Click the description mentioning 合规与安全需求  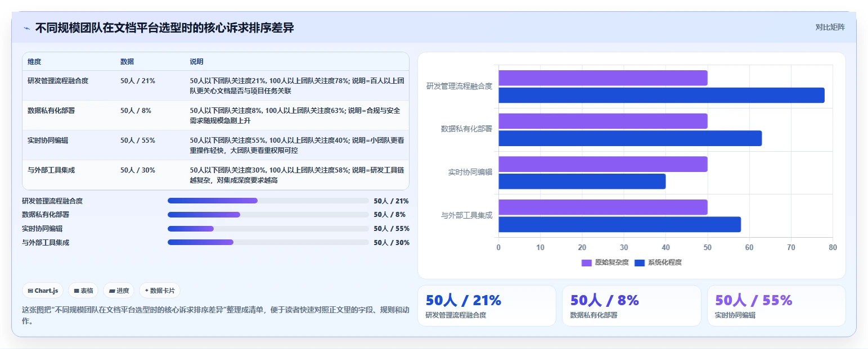click(x=295, y=115)
